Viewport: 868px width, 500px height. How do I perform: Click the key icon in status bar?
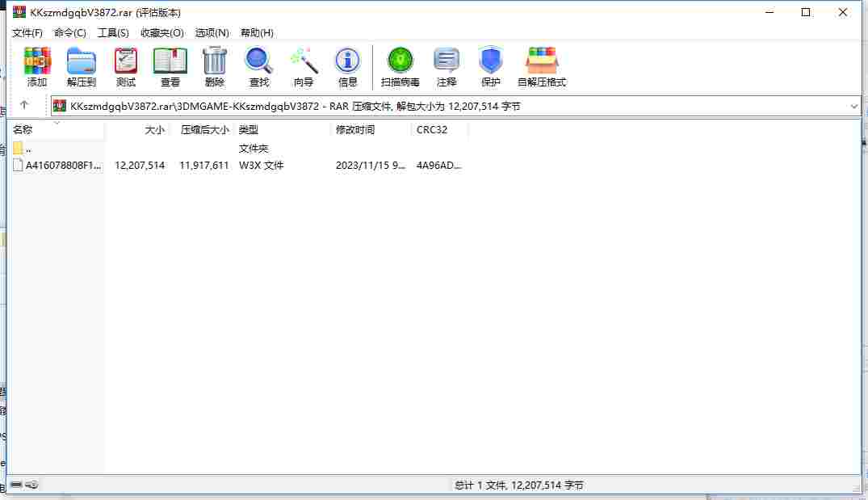(31, 485)
